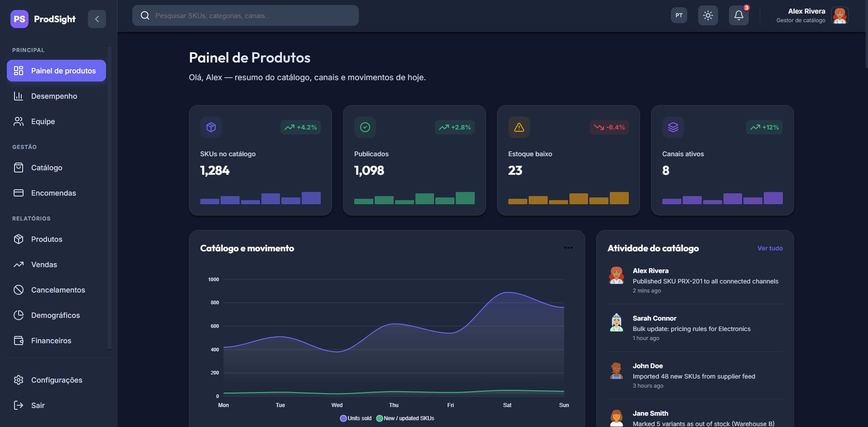This screenshot has width=868, height=427.
Task: Click the Painel de produtos grid icon
Action: point(19,71)
